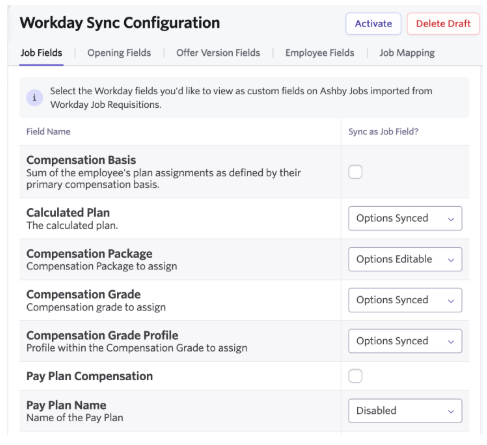The image size is (487, 445).
Task: Enable Compensation Basis sync checkbox
Action: (355, 172)
